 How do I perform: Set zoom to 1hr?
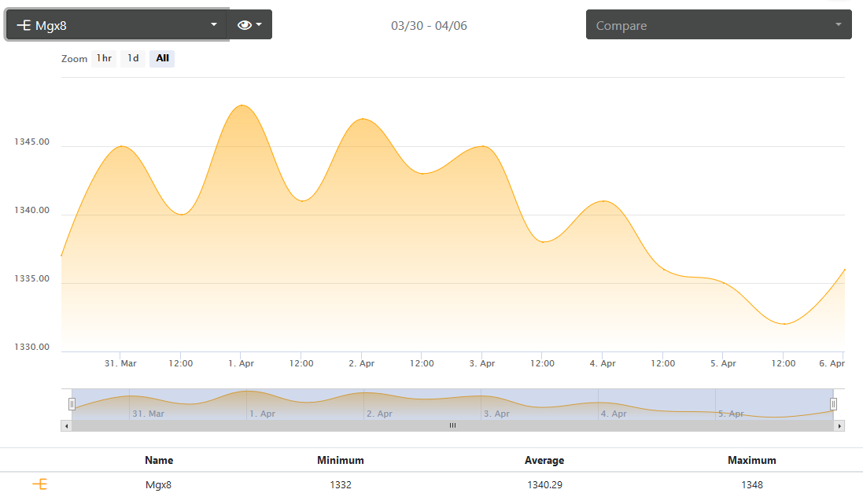click(x=104, y=58)
